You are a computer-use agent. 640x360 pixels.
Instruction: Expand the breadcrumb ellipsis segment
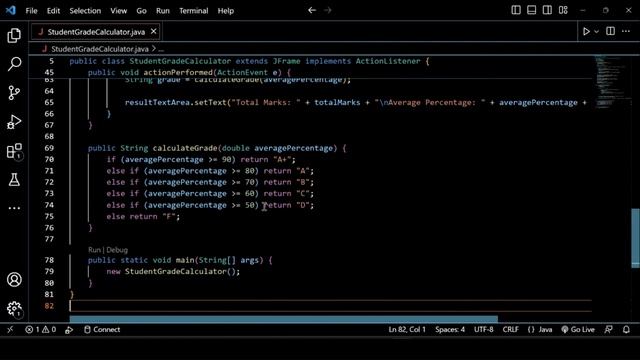tap(161, 49)
